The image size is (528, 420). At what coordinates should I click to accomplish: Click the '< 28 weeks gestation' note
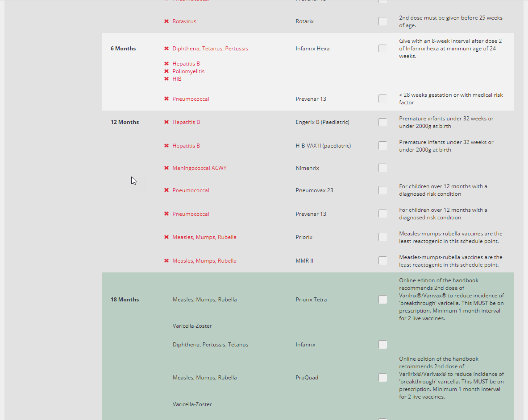click(451, 99)
